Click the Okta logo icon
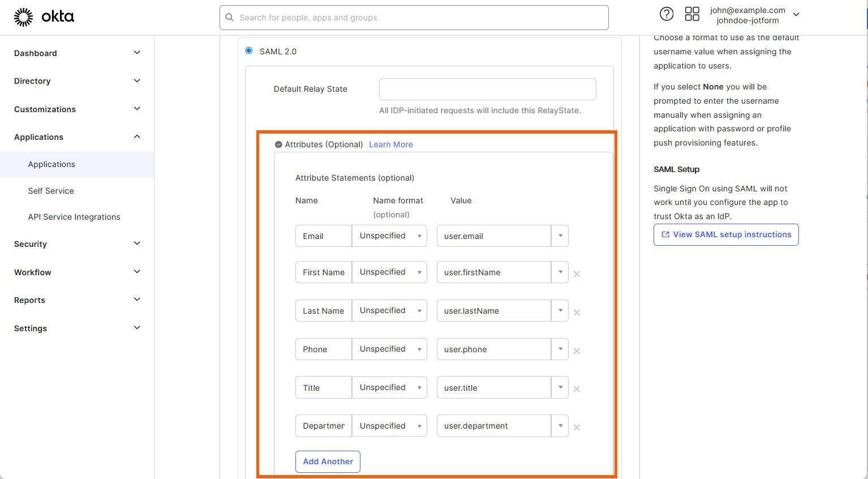The height and width of the screenshot is (479, 868). tap(24, 17)
